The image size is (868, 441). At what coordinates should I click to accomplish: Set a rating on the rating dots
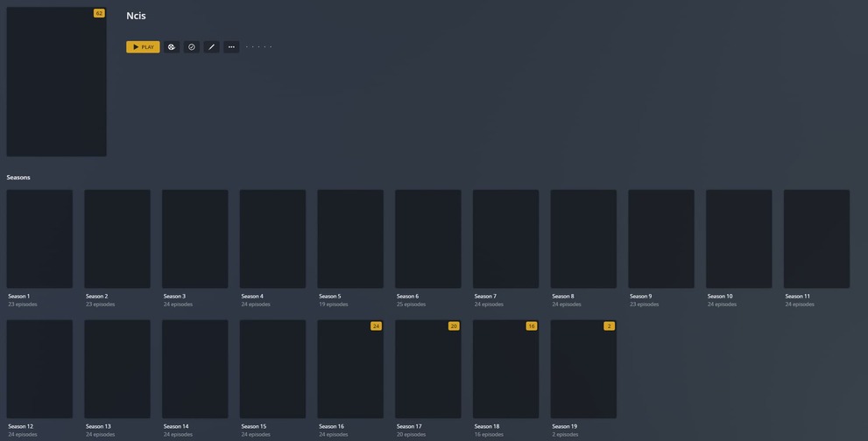pyautogui.click(x=258, y=47)
